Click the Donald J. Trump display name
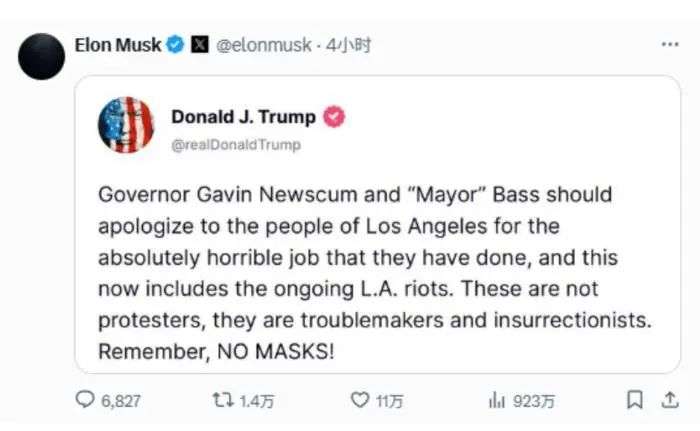 (x=243, y=117)
